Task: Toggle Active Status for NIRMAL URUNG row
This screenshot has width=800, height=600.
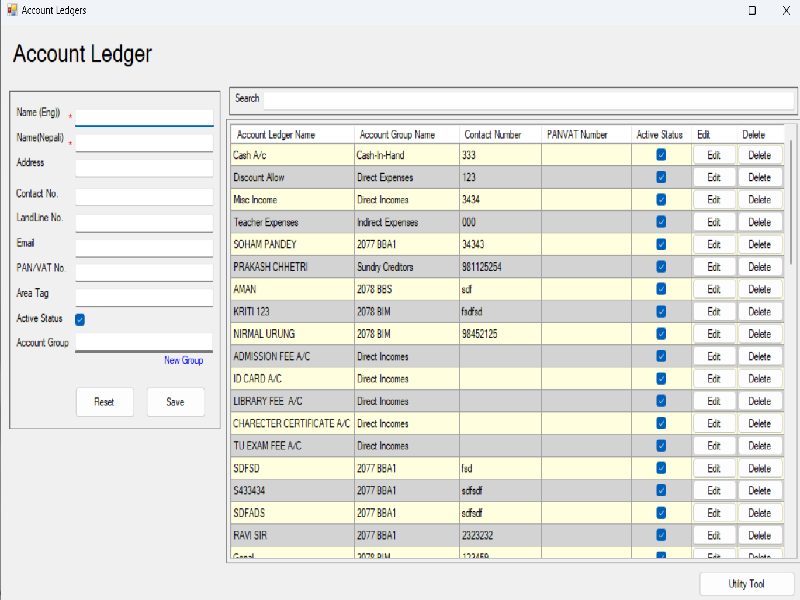Action: tap(661, 334)
